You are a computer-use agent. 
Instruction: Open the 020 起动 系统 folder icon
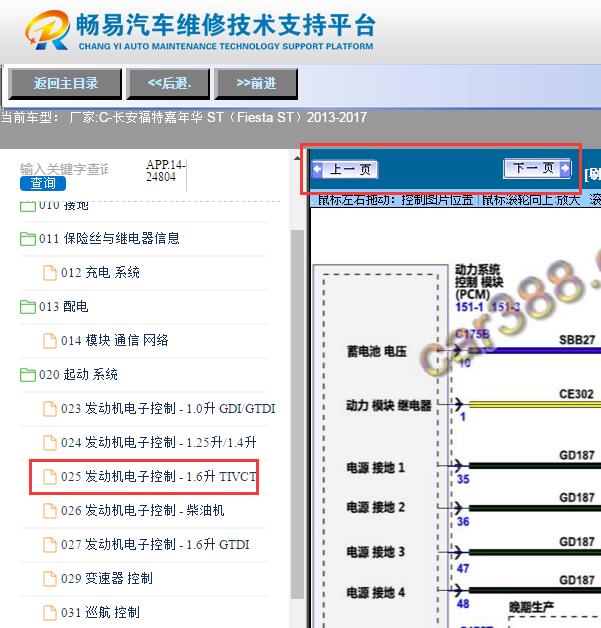[28, 375]
